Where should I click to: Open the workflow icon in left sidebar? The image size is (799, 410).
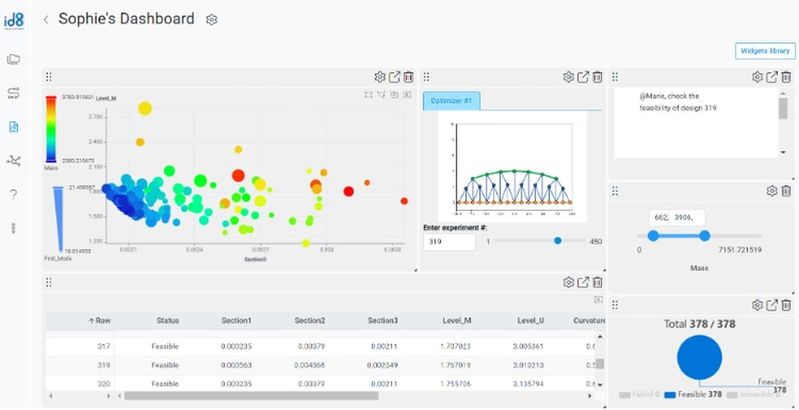[x=13, y=93]
